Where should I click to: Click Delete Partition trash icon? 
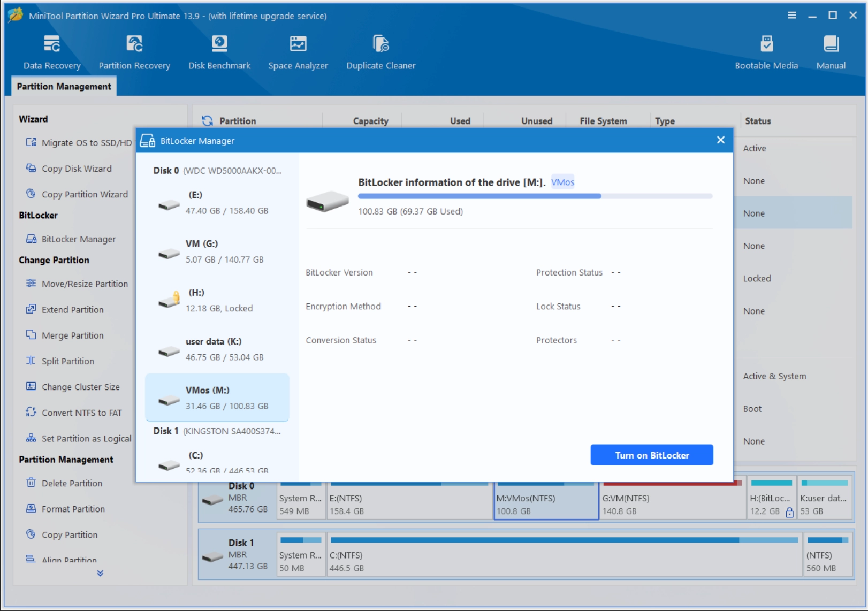pyautogui.click(x=31, y=483)
